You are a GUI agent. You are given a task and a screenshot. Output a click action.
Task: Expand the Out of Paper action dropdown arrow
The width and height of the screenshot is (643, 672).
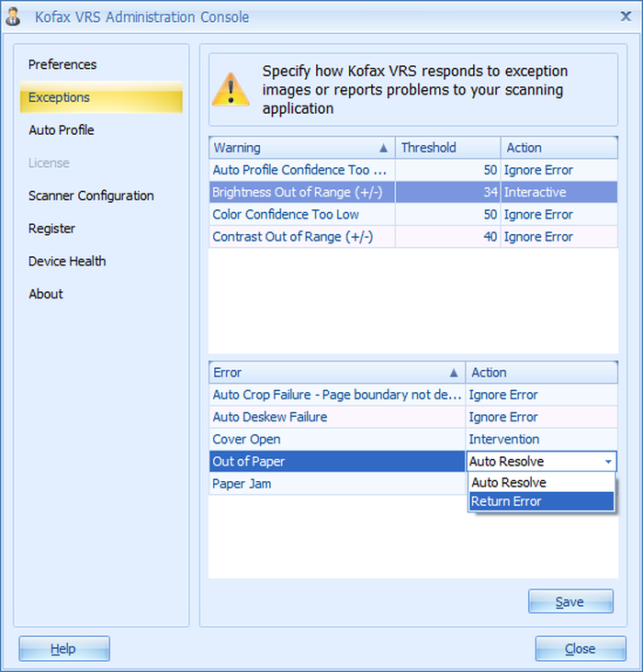pos(608,462)
